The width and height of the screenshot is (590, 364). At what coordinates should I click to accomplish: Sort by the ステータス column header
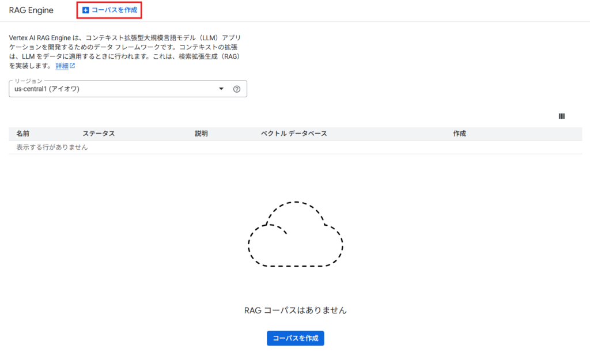(x=99, y=134)
